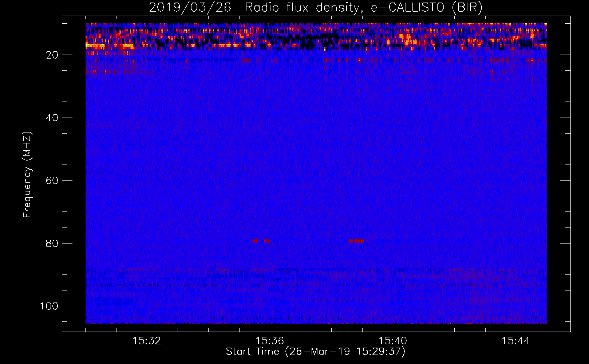Click the time tick label '15:40'
Viewport: 589px width, 364px height.
click(x=393, y=341)
